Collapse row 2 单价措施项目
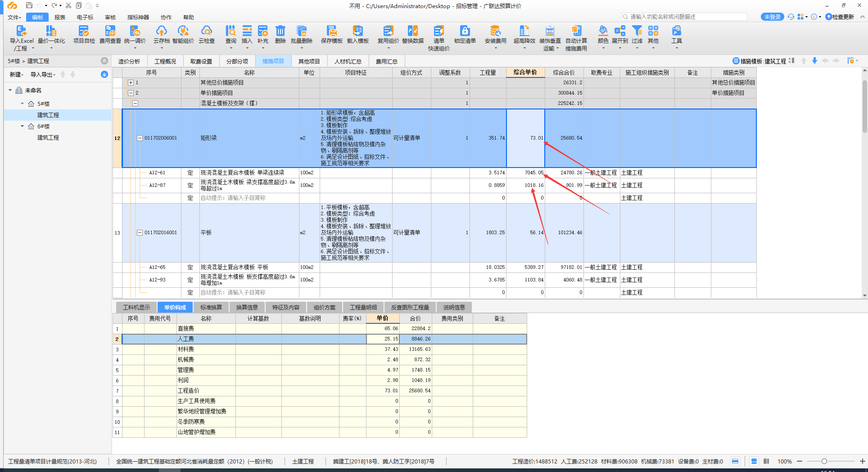 (131, 93)
